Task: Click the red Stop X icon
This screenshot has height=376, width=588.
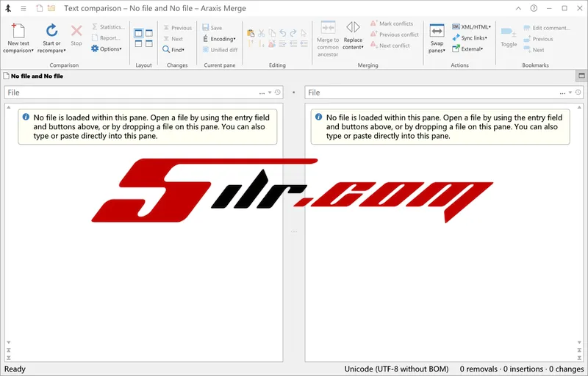Action: coord(76,31)
